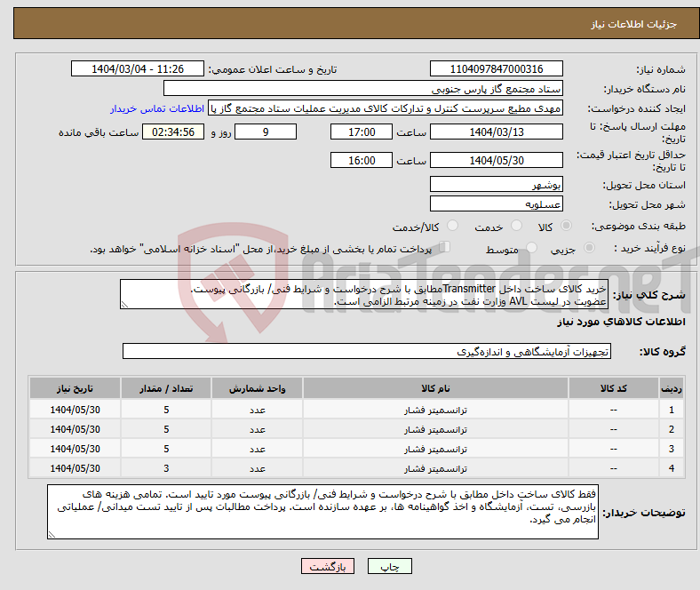The image size is (700, 590).
Task: Click the price validity date 1404/05/30 field
Action: coord(496,160)
